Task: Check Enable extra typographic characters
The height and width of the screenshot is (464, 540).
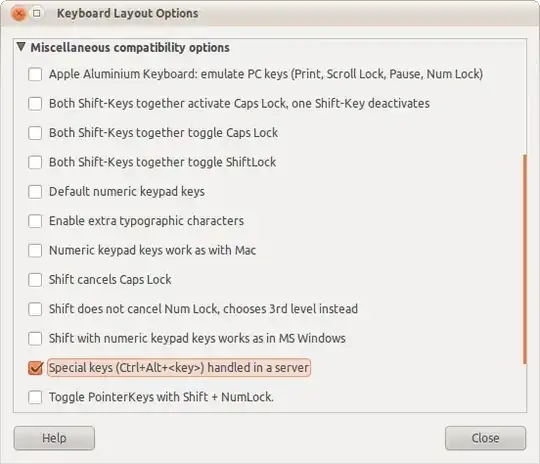Action: (35, 221)
